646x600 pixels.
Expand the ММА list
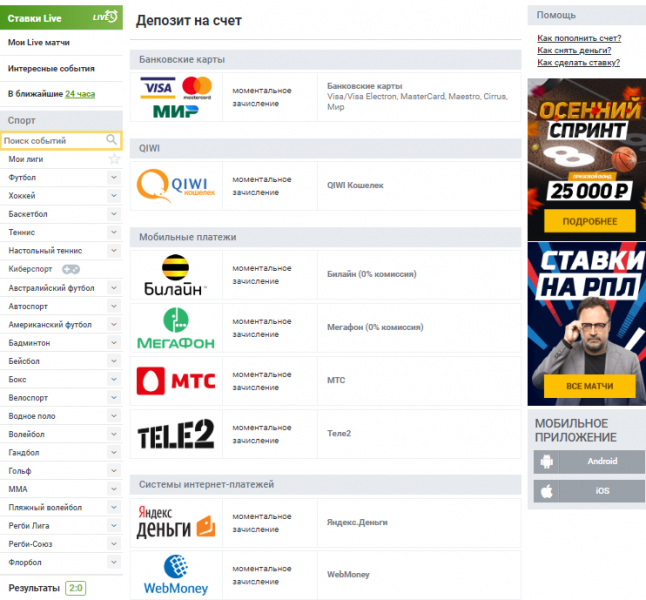pyautogui.click(x=114, y=489)
